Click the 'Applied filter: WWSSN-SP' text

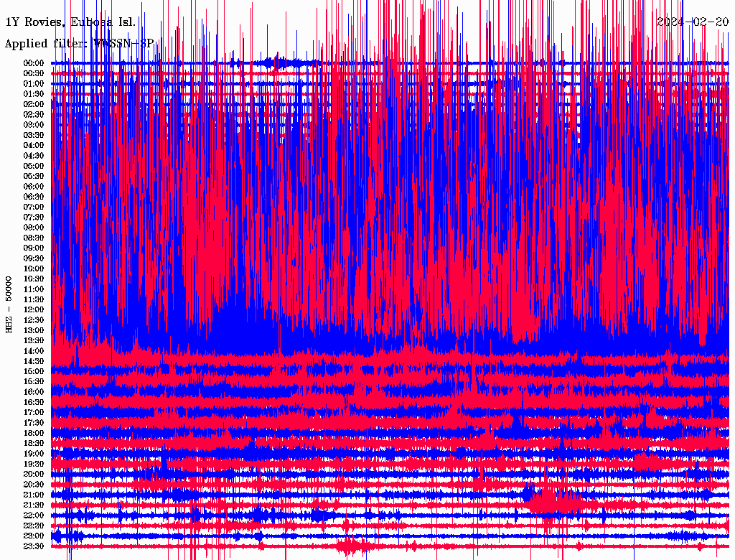79,44
